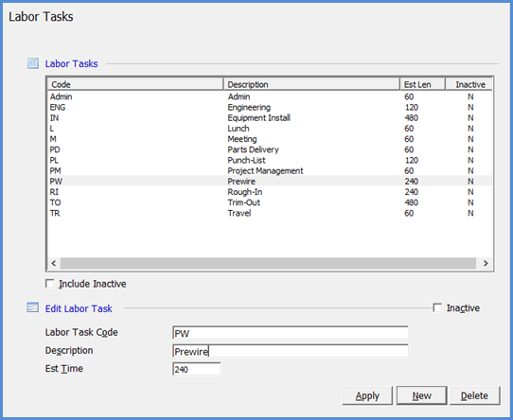
Task: Create a New labor task
Action: coord(421,395)
